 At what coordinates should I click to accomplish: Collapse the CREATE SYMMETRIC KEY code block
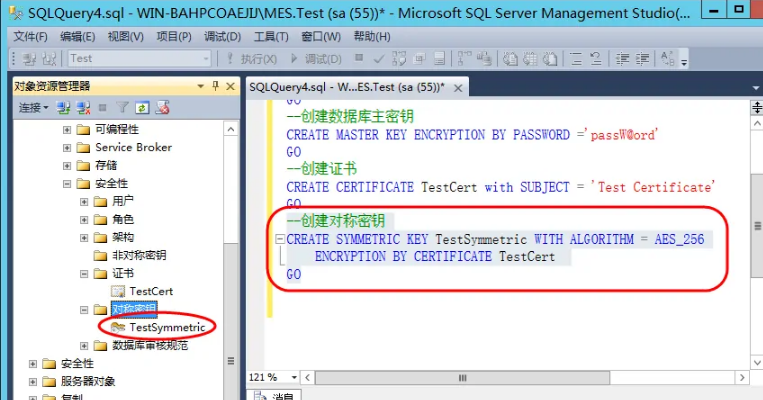pyautogui.click(x=280, y=239)
